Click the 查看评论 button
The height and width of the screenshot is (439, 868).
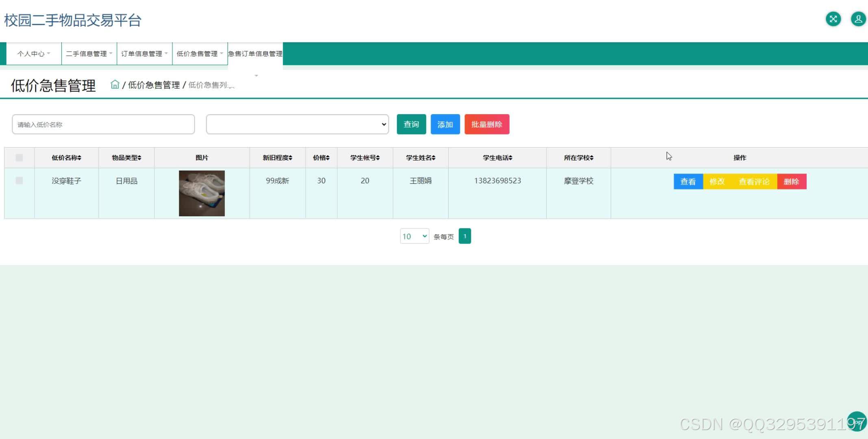pyautogui.click(x=754, y=182)
